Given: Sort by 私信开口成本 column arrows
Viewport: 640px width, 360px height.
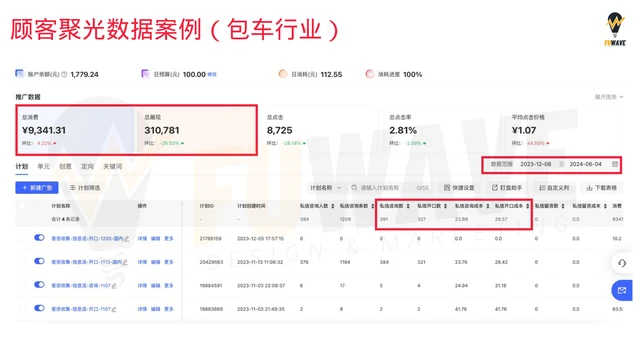Looking at the screenshot, I should [x=527, y=206].
